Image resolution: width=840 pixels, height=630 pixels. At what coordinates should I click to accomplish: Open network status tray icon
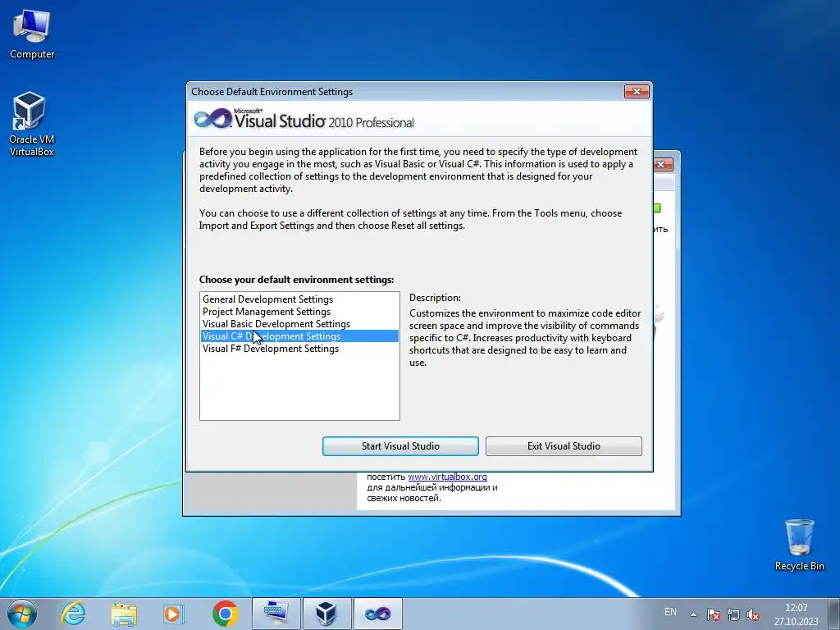tap(733, 614)
